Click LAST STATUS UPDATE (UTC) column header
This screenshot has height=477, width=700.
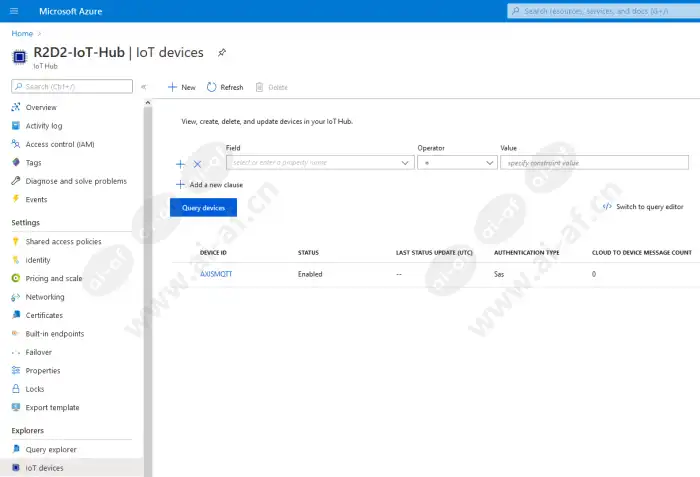(434, 252)
